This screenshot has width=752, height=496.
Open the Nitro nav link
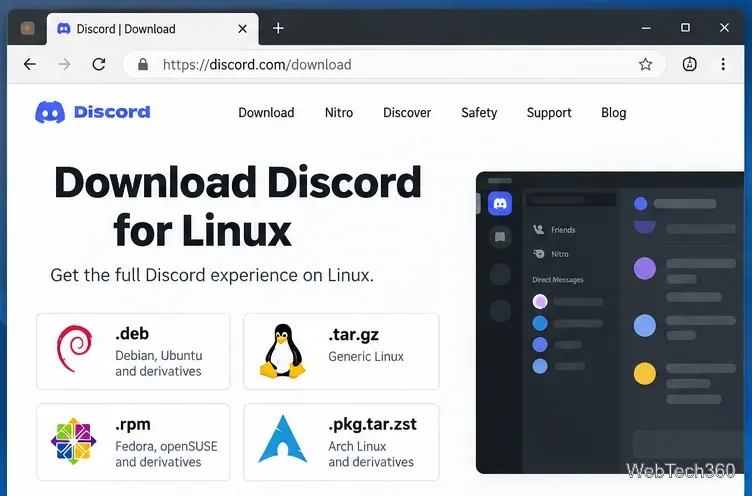pos(339,113)
